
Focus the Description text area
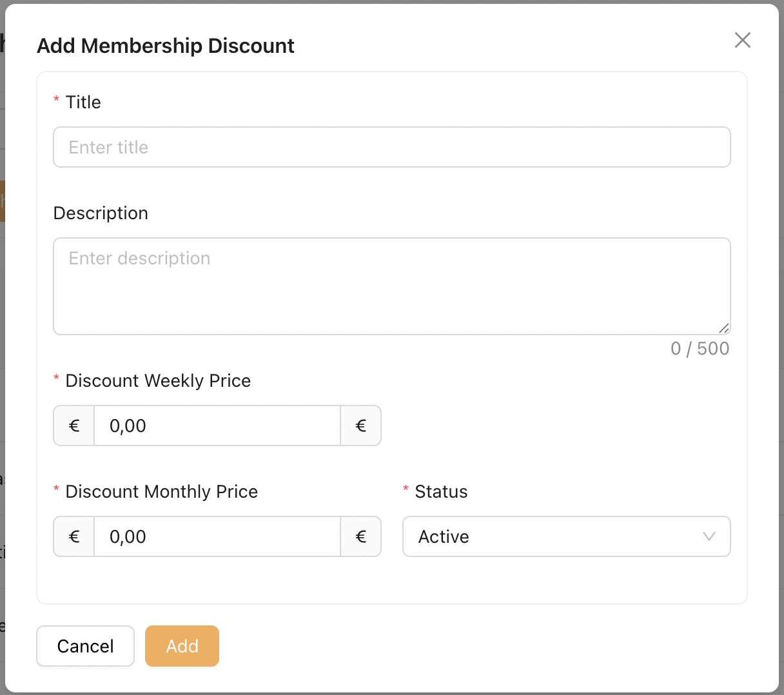point(391,286)
